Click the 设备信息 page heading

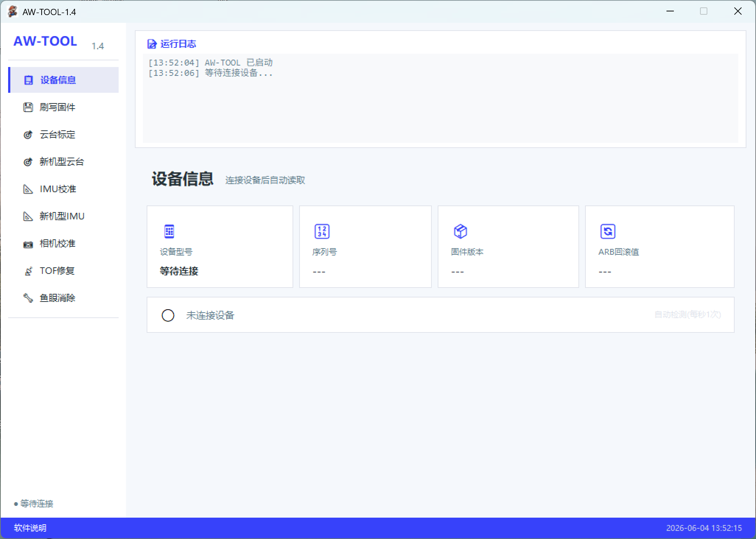click(x=182, y=179)
